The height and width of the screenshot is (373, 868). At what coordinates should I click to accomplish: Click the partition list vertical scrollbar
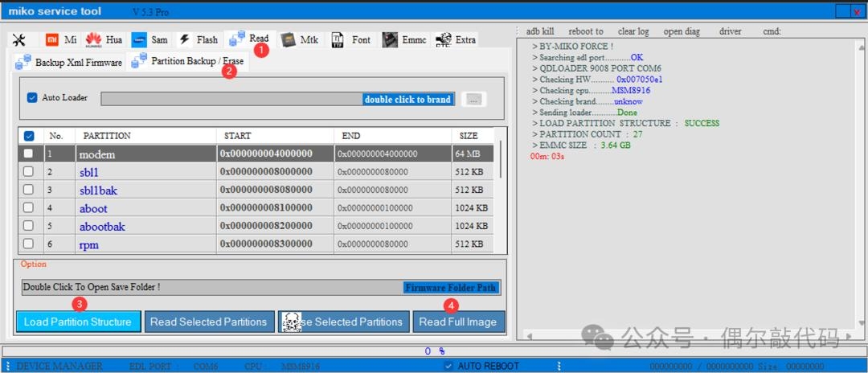click(502, 193)
